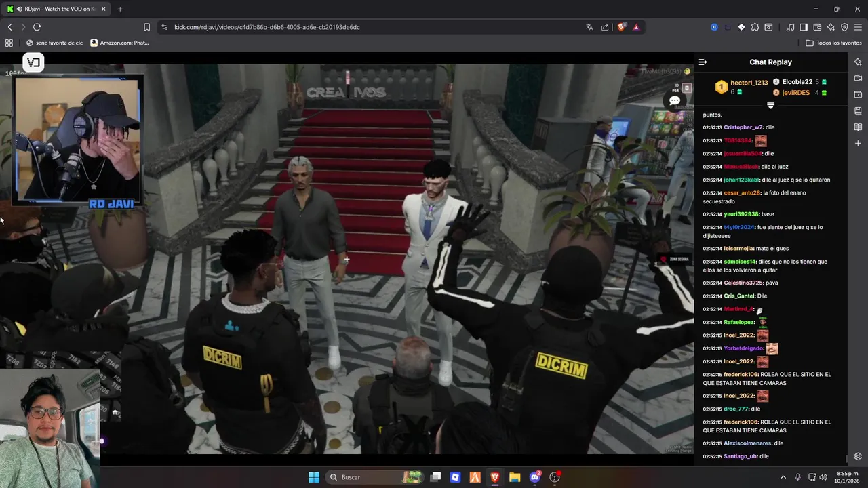Image resolution: width=868 pixels, height=488 pixels.
Task: Expand the gift leaderboard chevron
Action: [770, 106]
